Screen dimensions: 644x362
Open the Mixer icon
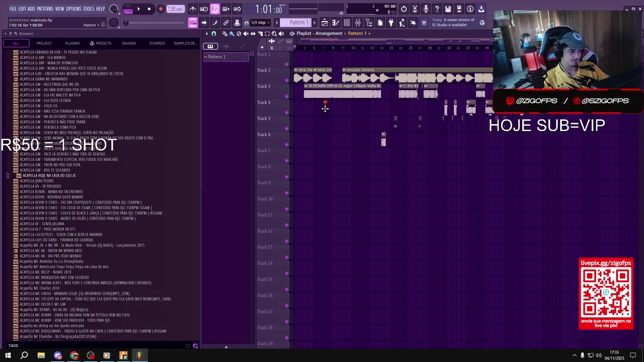coord(358,23)
